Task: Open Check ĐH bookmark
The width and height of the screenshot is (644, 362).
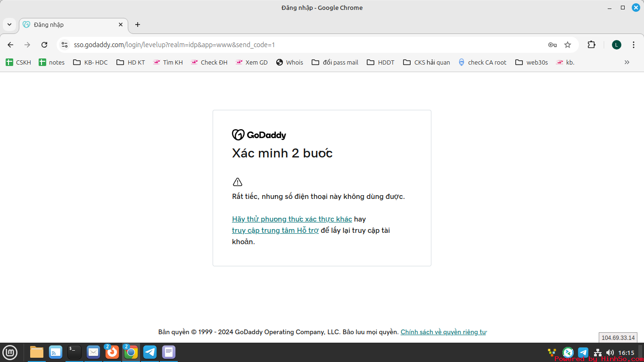Action: [209, 62]
